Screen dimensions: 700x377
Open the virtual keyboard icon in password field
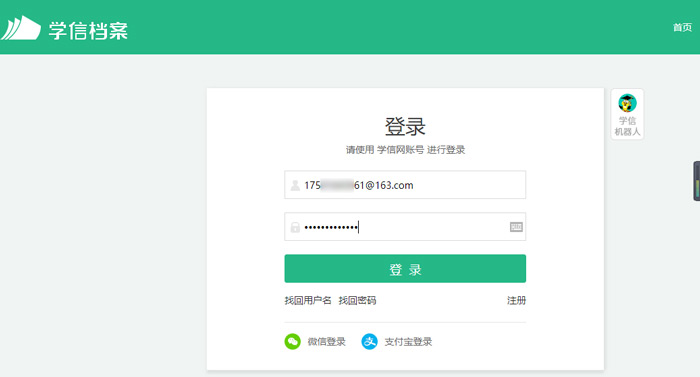coord(516,227)
